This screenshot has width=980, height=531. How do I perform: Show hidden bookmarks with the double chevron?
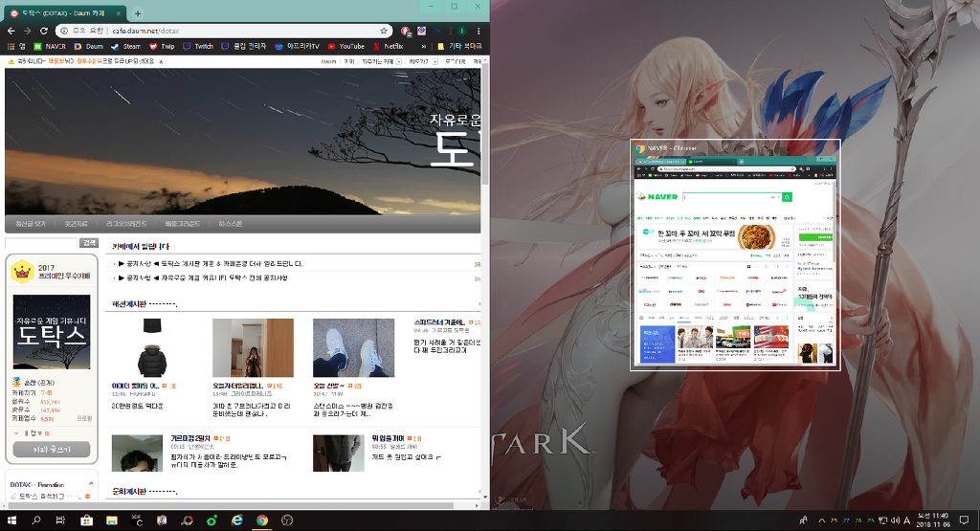[x=424, y=46]
